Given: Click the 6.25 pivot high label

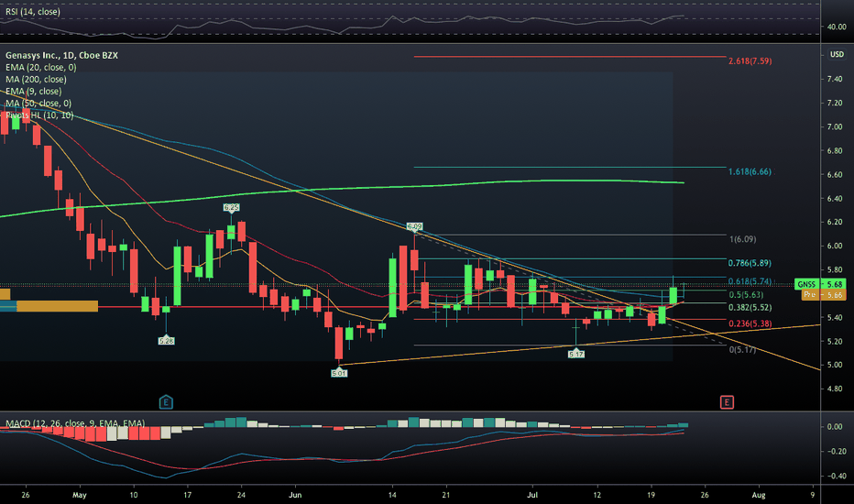Looking at the screenshot, I should coord(232,207).
